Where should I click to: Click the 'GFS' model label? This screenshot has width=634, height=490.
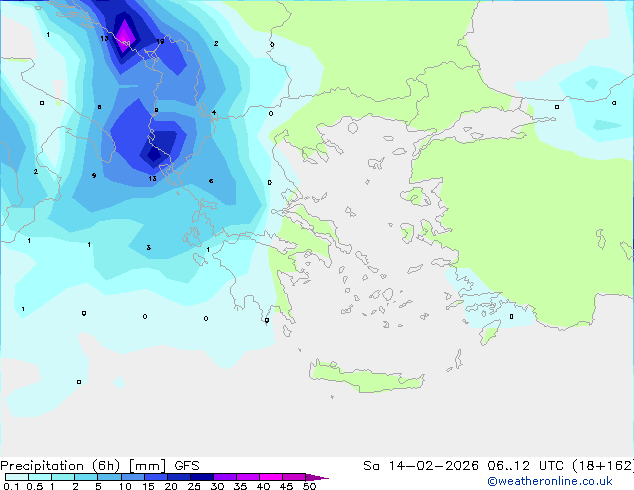point(187,466)
